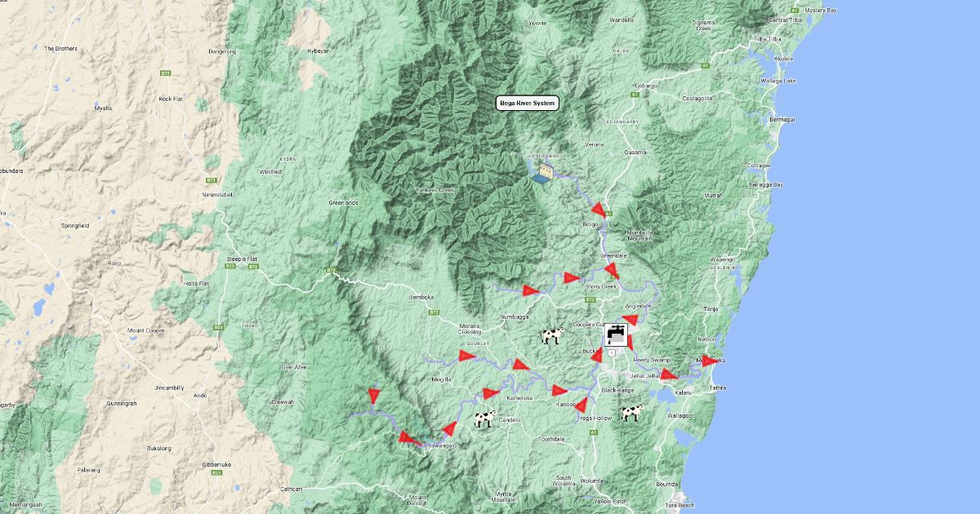The width and height of the screenshot is (980, 514).
Task: Click the red flow arrow above Brogo
Action: pos(599,209)
